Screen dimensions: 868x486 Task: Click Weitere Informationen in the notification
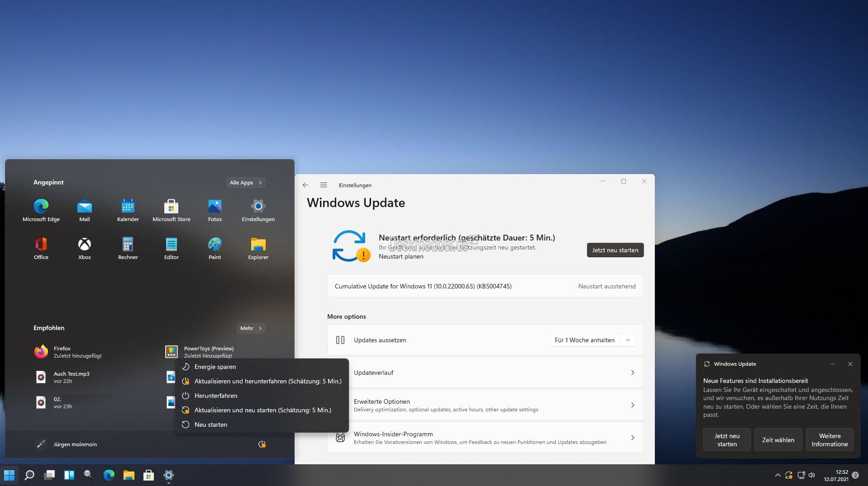pos(830,440)
